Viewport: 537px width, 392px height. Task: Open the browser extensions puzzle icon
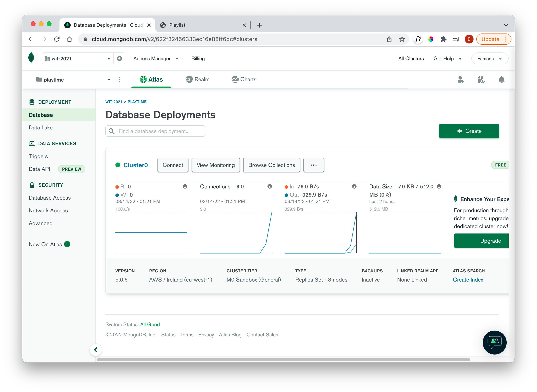pos(443,39)
